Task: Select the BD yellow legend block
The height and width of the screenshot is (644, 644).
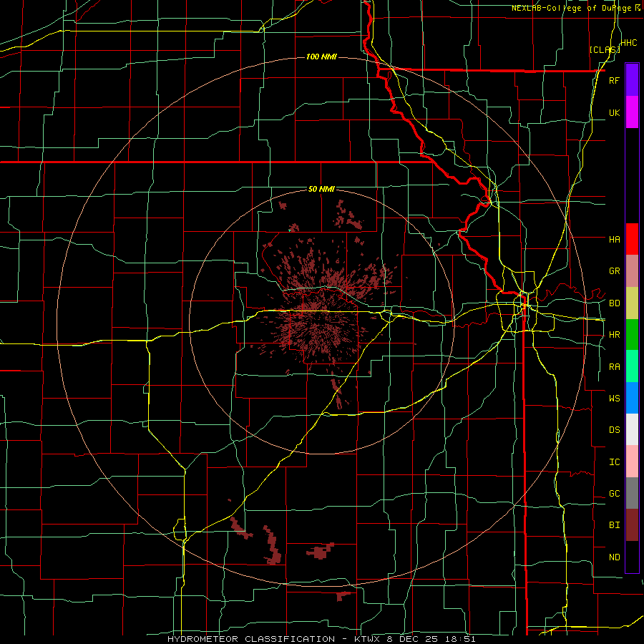Action: (632, 303)
